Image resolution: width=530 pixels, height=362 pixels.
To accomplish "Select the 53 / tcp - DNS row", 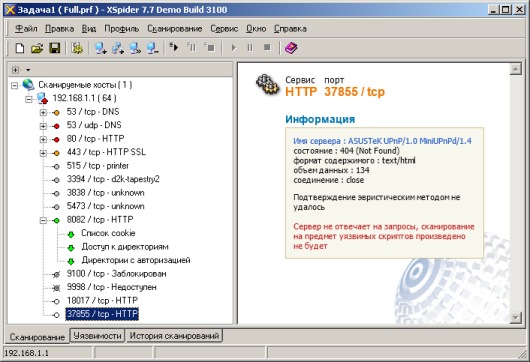I will click(x=93, y=112).
